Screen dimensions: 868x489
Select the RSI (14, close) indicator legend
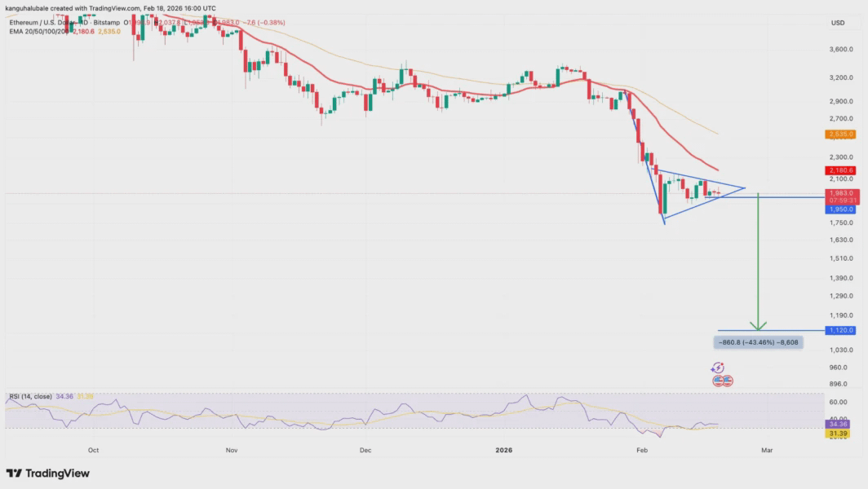pyautogui.click(x=30, y=397)
